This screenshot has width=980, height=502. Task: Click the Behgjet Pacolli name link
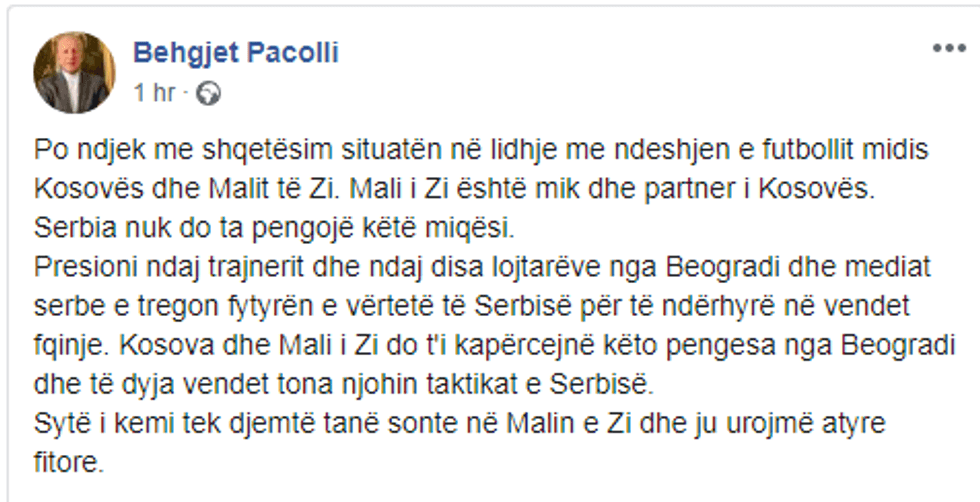click(236, 53)
